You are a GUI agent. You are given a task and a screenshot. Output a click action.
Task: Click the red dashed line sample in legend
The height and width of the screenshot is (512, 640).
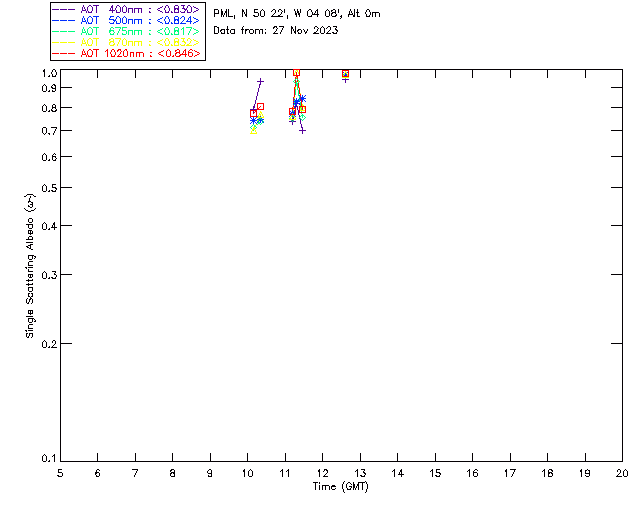click(x=63, y=53)
